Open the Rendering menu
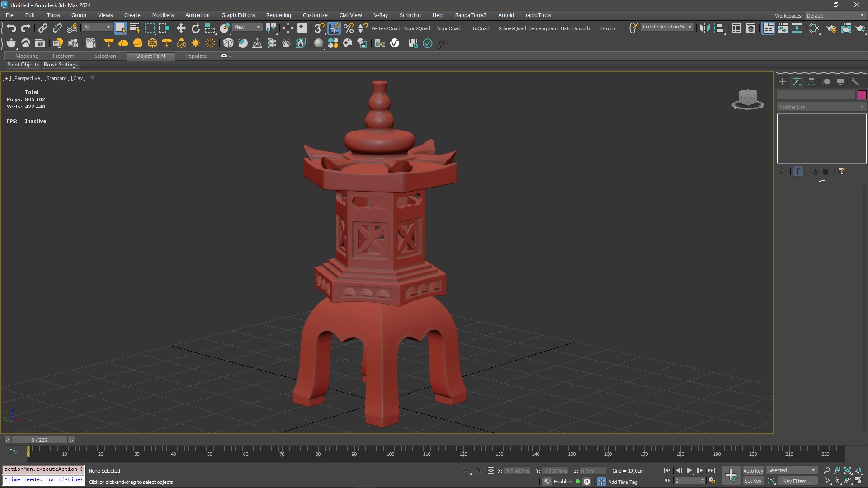 278,15
